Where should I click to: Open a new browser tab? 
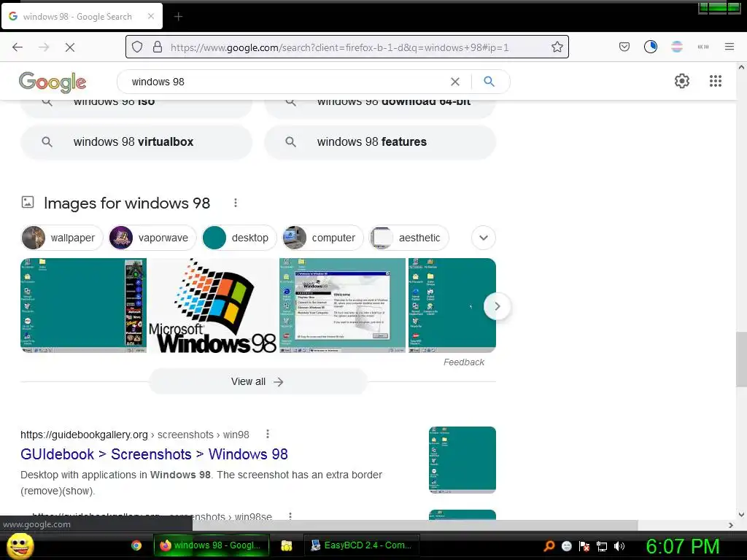click(178, 17)
